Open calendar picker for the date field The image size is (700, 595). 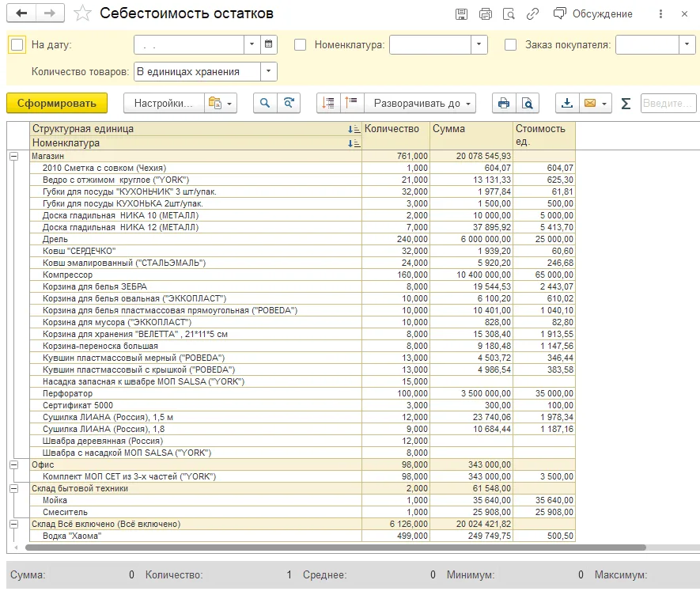tap(269, 44)
